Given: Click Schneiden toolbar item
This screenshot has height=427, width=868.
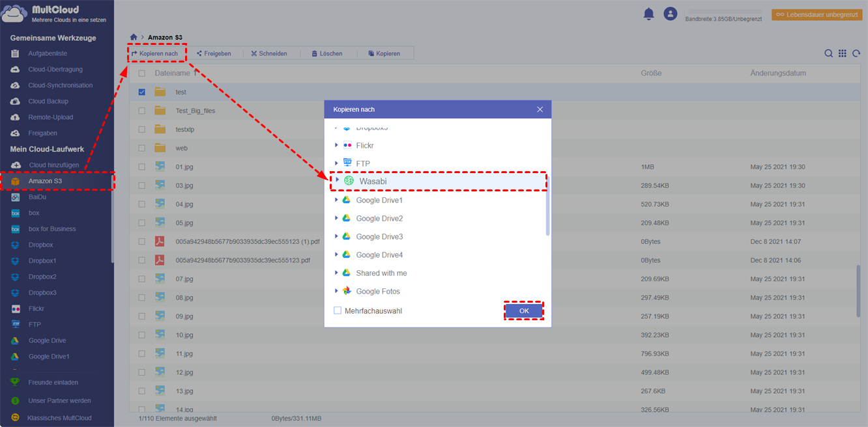Looking at the screenshot, I should [x=269, y=53].
